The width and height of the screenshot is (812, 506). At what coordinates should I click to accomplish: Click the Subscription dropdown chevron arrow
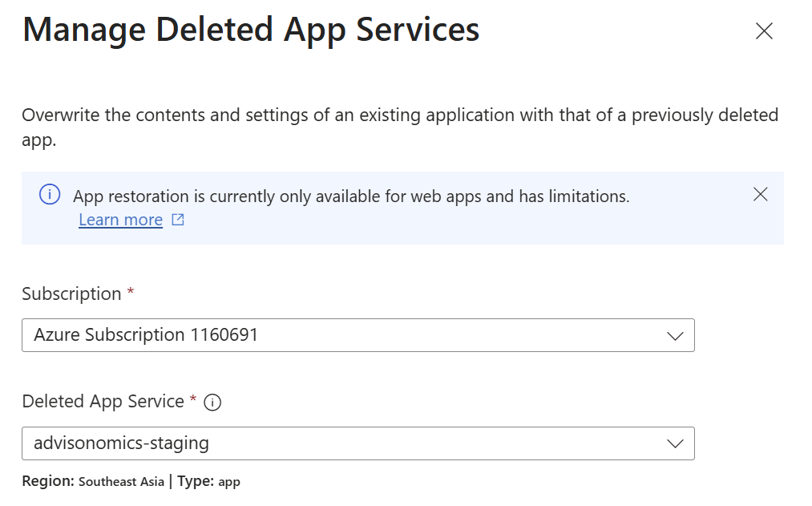(x=675, y=336)
